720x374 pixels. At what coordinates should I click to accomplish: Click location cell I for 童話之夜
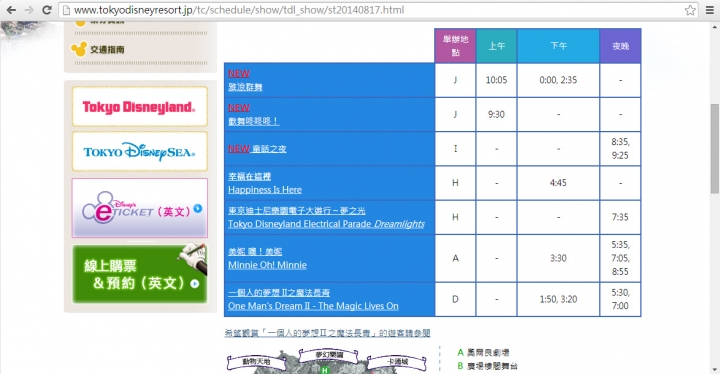coord(456,148)
